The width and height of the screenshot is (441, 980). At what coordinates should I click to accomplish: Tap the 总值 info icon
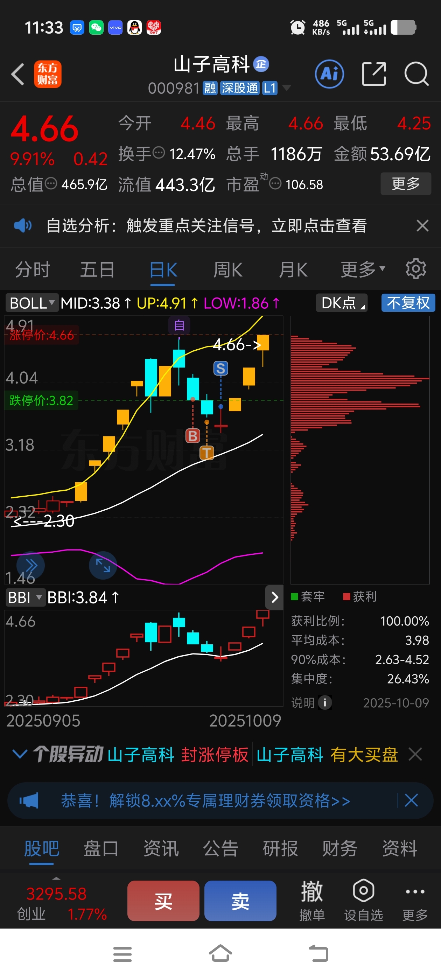51,184
